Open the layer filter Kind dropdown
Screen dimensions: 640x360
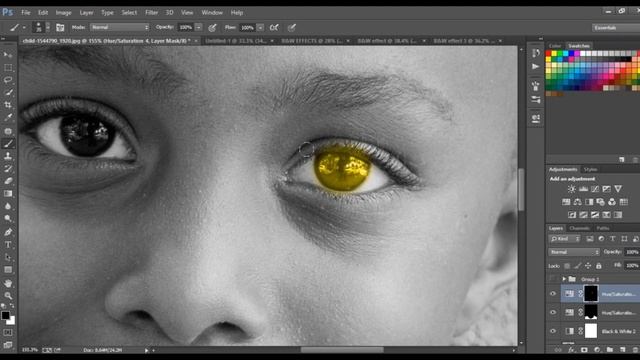coord(565,239)
